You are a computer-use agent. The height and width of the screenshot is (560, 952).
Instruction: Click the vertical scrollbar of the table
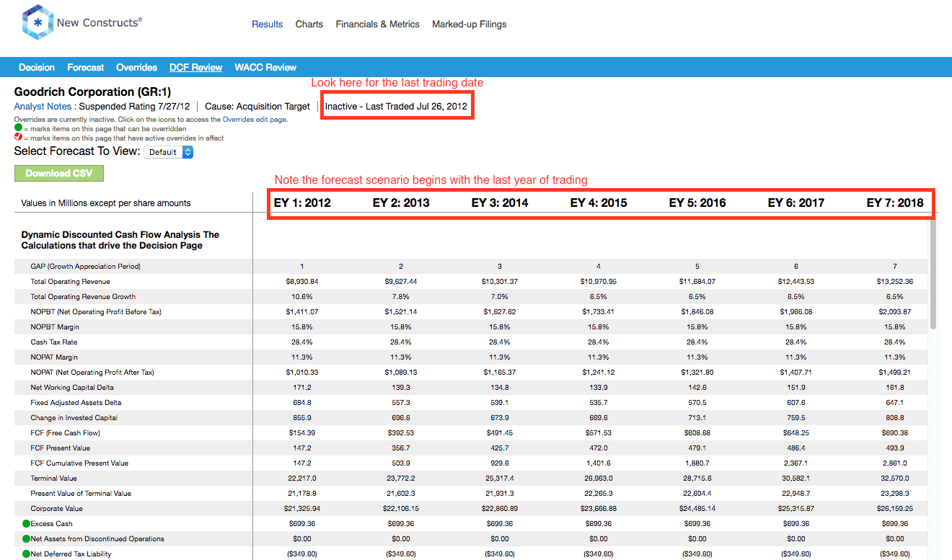click(x=934, y=274)
